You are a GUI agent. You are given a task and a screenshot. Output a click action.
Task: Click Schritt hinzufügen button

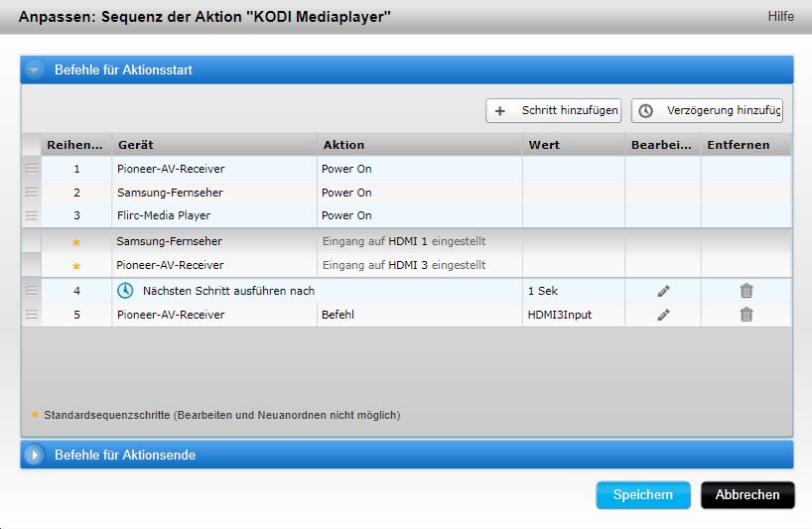[x=555, y=111]
